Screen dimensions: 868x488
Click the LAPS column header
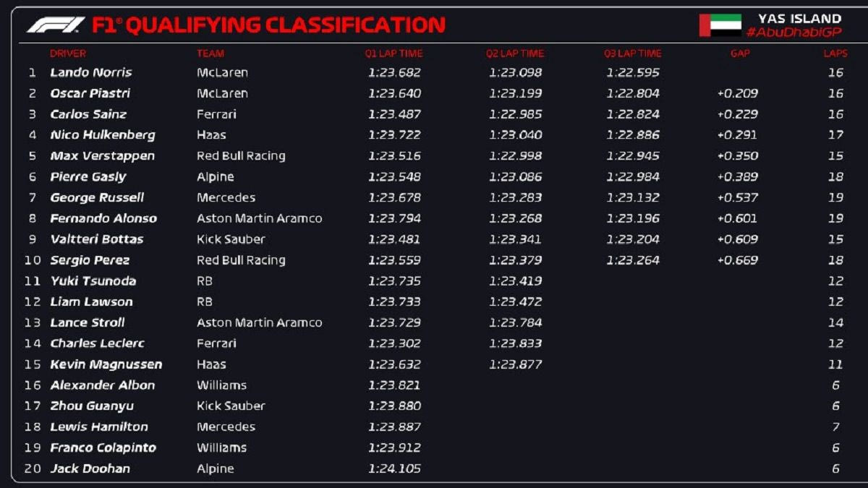(835, 53)
